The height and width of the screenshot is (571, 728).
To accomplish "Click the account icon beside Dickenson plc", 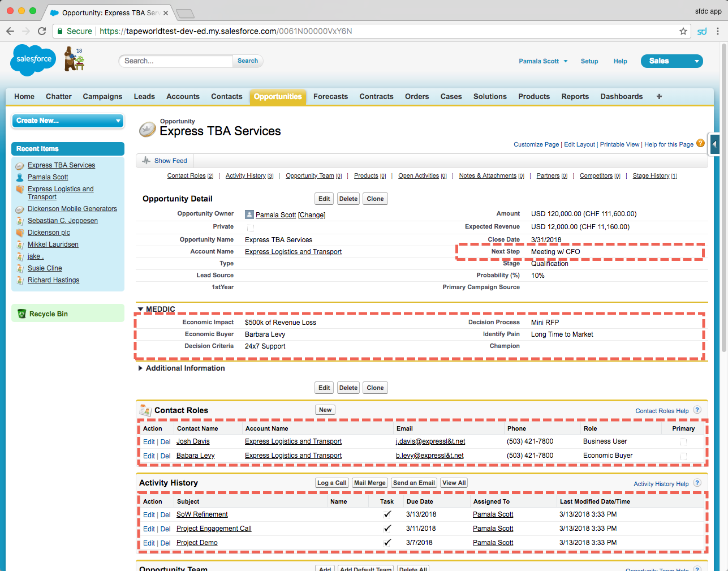I will tap(20, 233).
